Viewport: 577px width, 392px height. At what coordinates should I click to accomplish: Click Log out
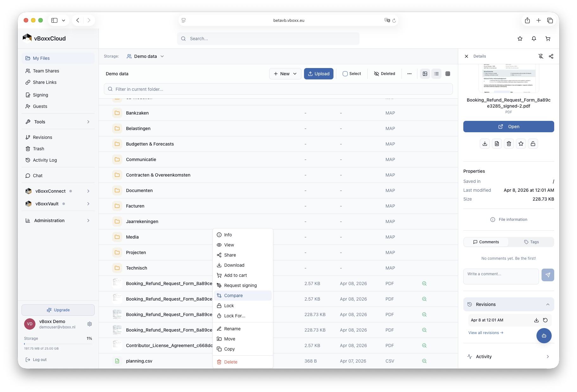click(36, 360)
